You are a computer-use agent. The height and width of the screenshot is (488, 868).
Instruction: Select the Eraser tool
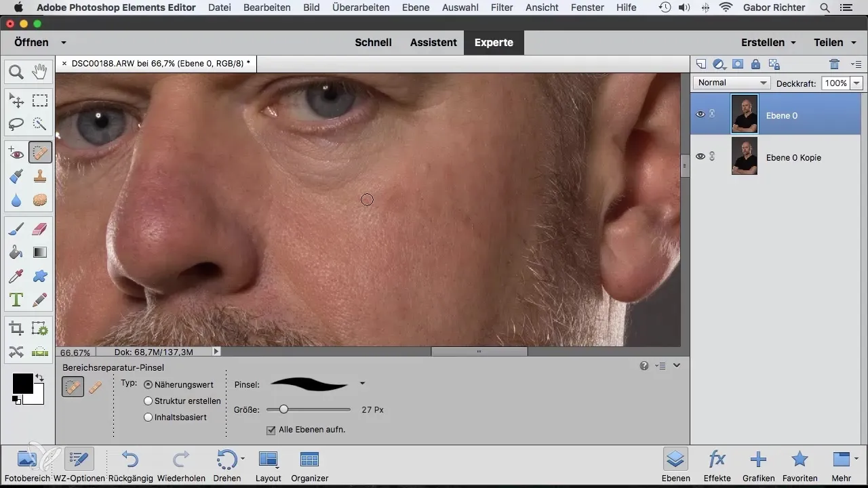point(40,230)
